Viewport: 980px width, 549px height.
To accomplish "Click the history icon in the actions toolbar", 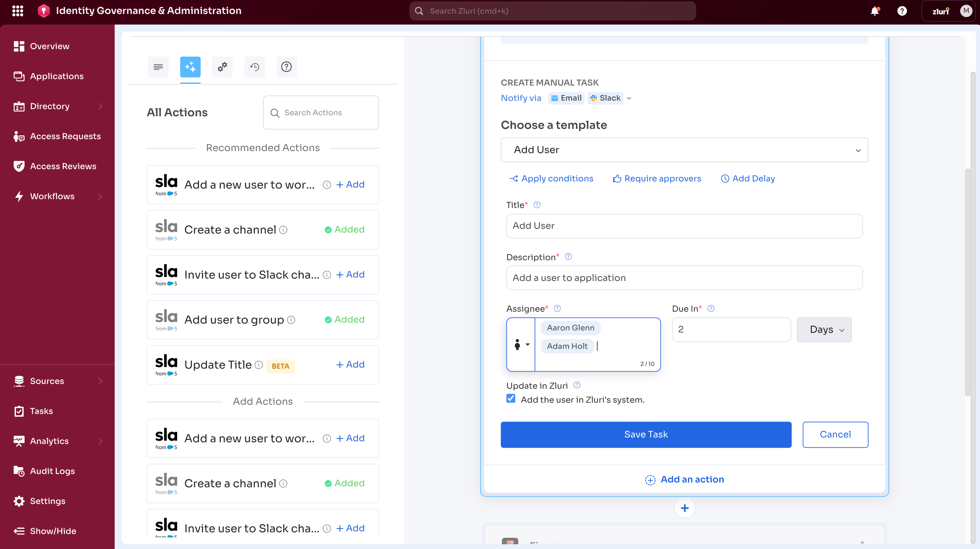I will coord(254,67).
